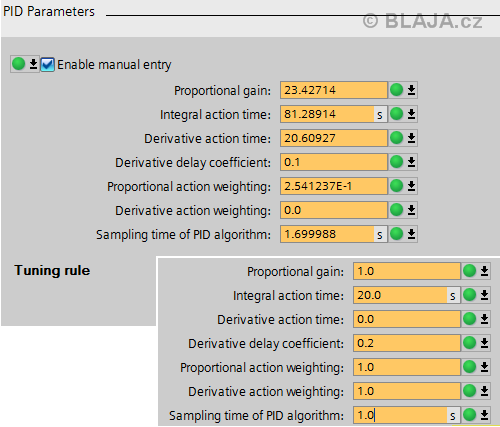Click download icon beside Derivative action time 20.60927
The width and height of the screenshot is (500, 427).
(x=411, y=138)
